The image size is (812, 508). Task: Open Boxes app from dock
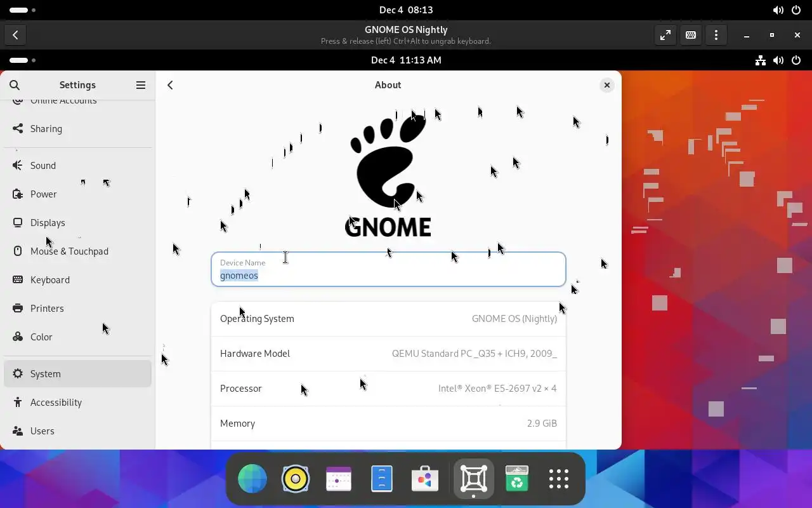(x=474, y=479)
